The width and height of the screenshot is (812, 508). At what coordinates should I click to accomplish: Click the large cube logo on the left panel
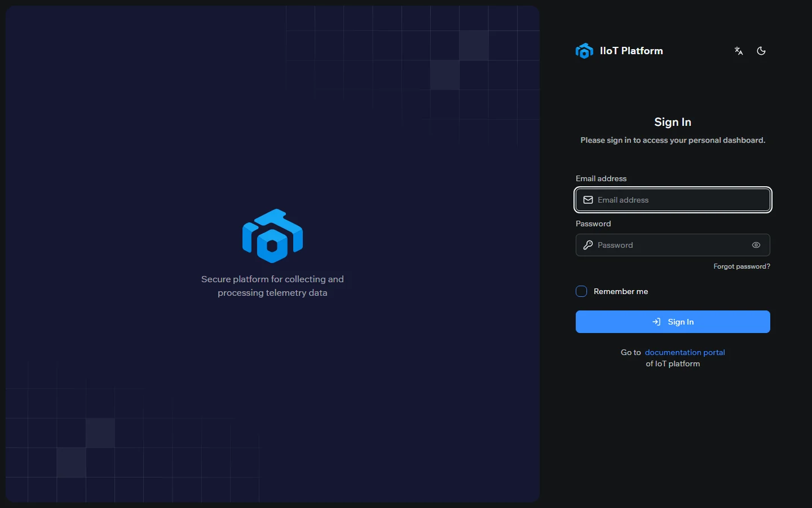click(x=273, y=236)
